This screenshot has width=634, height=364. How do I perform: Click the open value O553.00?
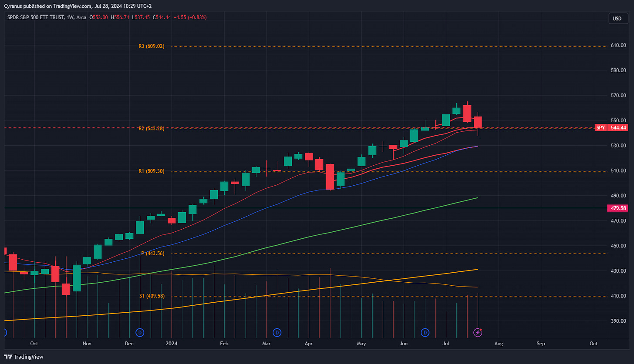tap(99, 17)
